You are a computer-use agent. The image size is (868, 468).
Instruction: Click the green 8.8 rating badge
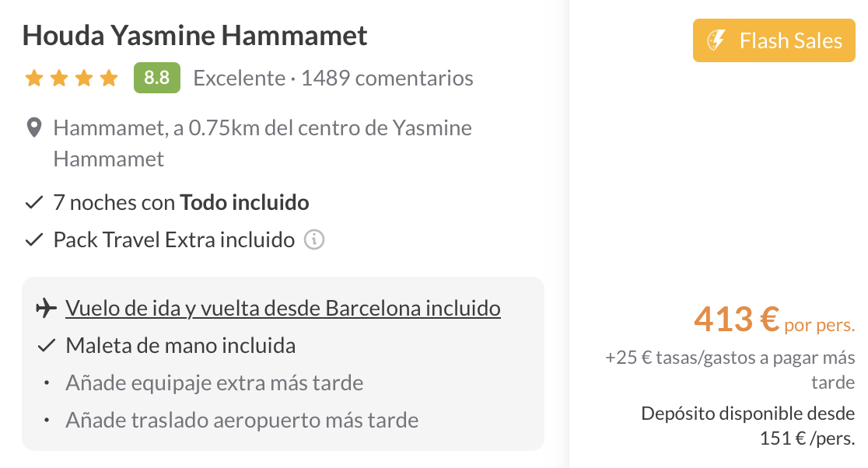click(157, 79)
